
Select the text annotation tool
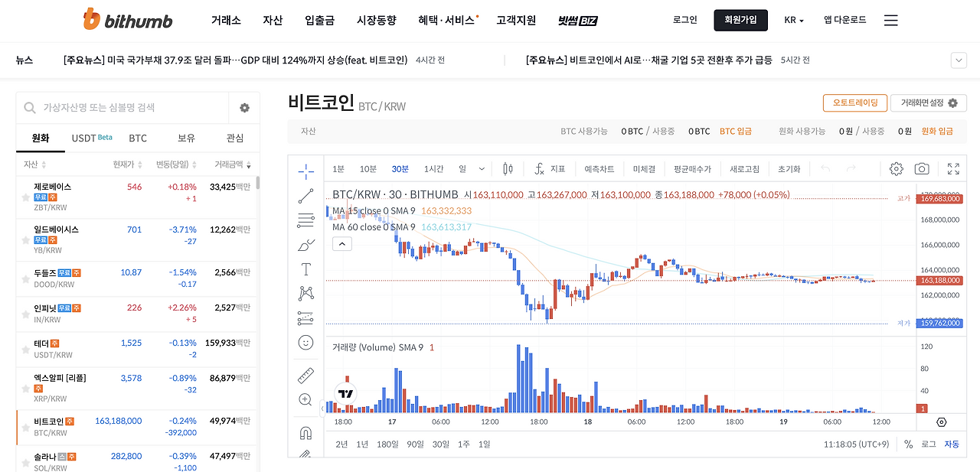coord(305,269)
